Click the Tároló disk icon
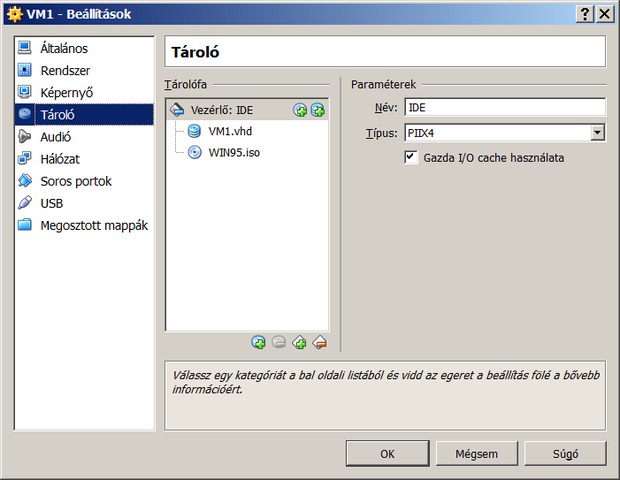Screen dimensions: 620x480 tap(25, 114)
